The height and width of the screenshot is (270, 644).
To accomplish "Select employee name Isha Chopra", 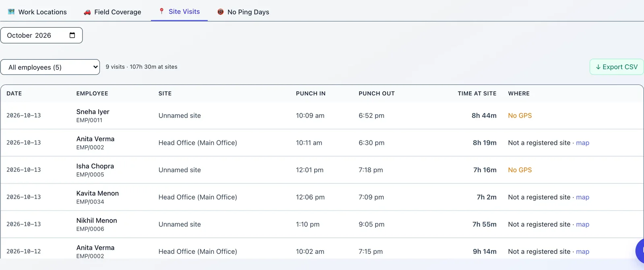I will [x=95, y=166].
